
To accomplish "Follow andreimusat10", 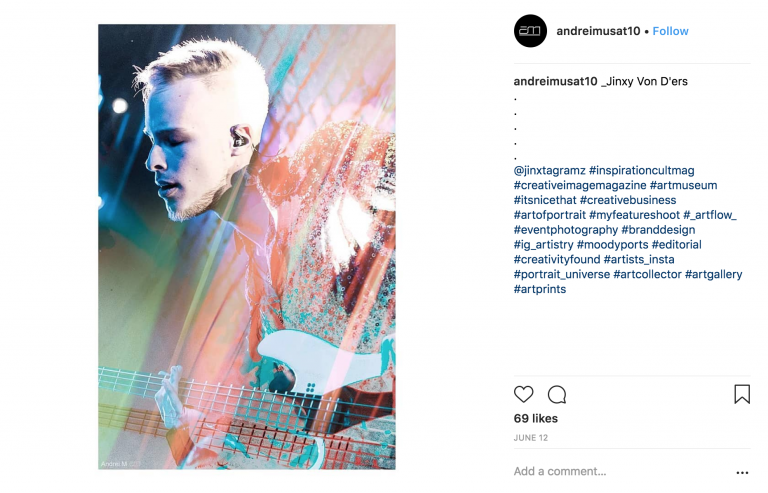I will (670, 31).
